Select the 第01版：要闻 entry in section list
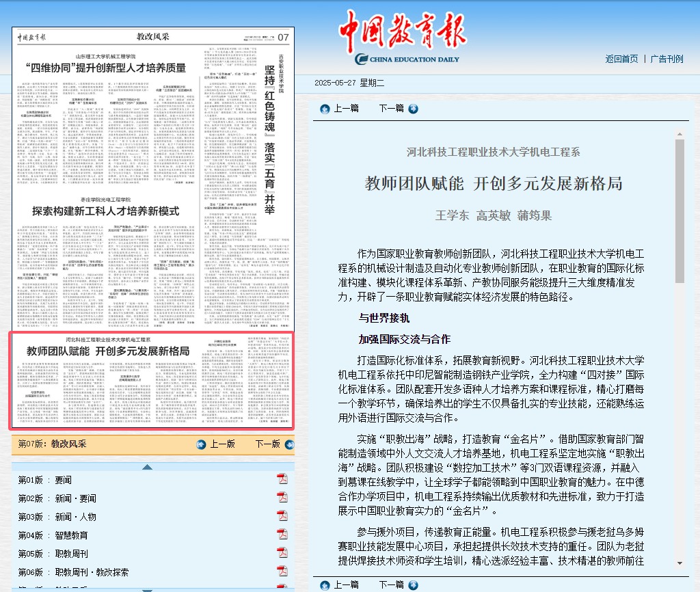This screenshot has height=592, width=700. [44, 479]
